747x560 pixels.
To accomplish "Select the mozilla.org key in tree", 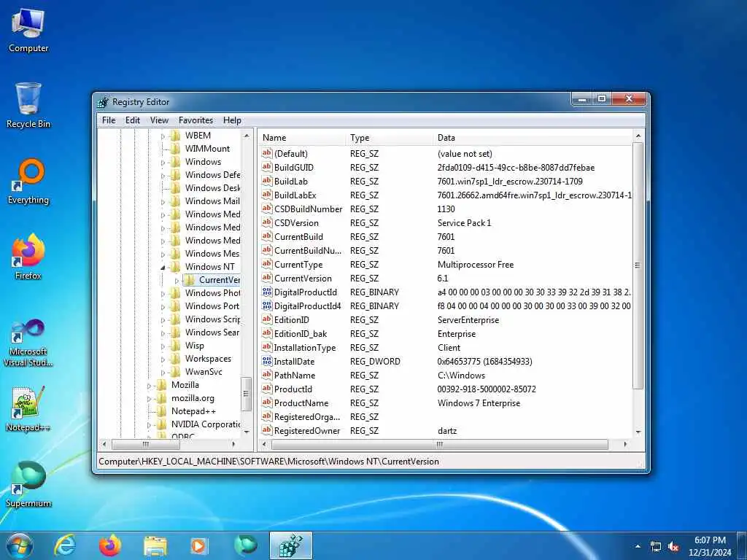I will point(193,398).
